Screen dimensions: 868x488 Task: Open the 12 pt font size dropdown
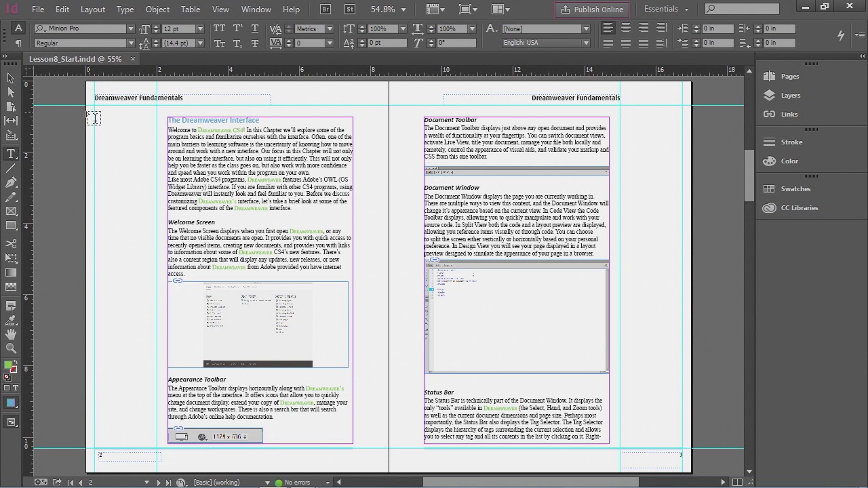pos(200,29)
